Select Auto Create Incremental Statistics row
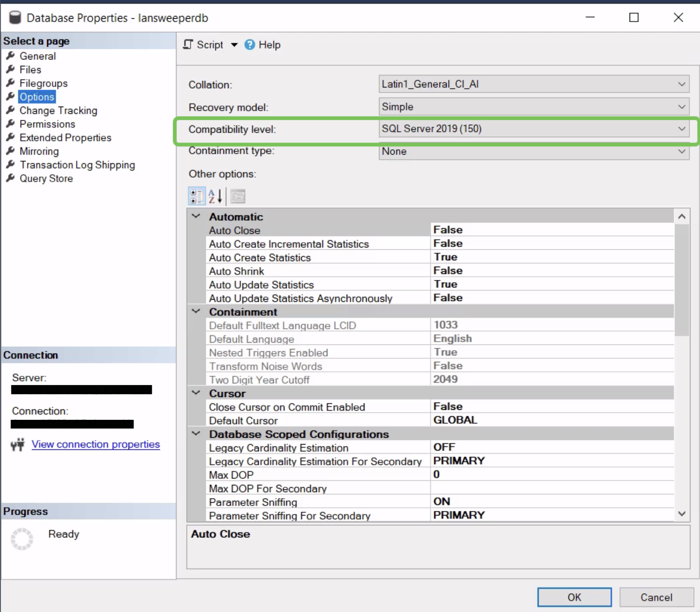 point(440,244)
